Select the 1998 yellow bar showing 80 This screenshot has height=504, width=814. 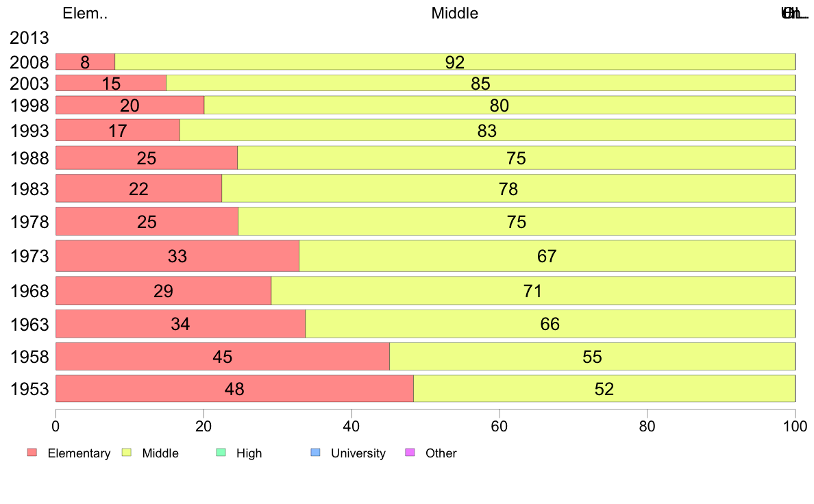[x=500, y=105]
